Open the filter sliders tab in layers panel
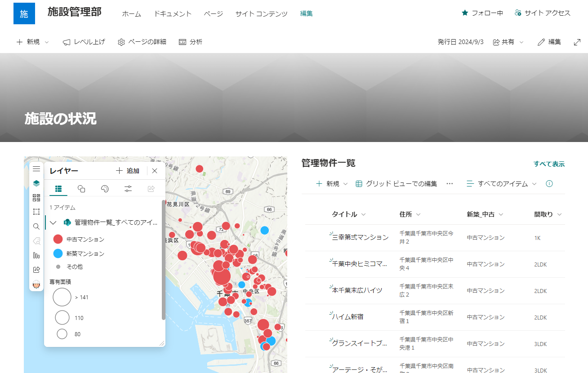Image resolution: width=588 pixels, height=373 pixels. [128, 189]
